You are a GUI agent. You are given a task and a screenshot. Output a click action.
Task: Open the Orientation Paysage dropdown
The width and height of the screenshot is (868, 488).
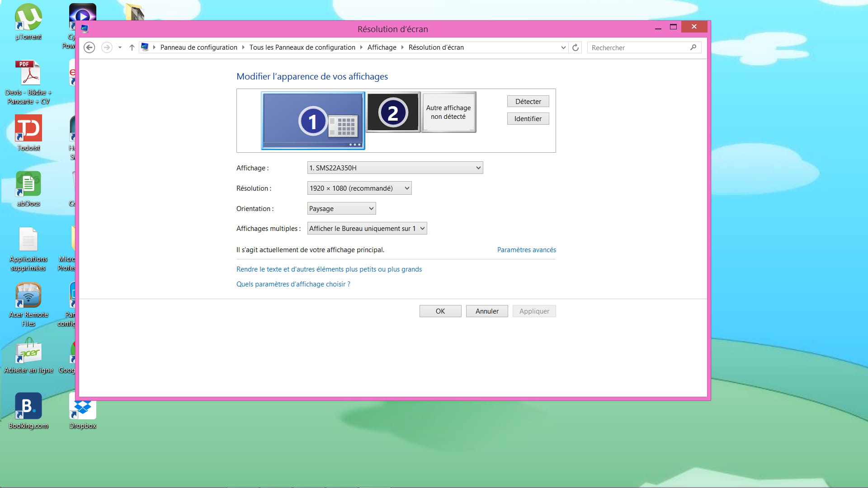point(341,208)
